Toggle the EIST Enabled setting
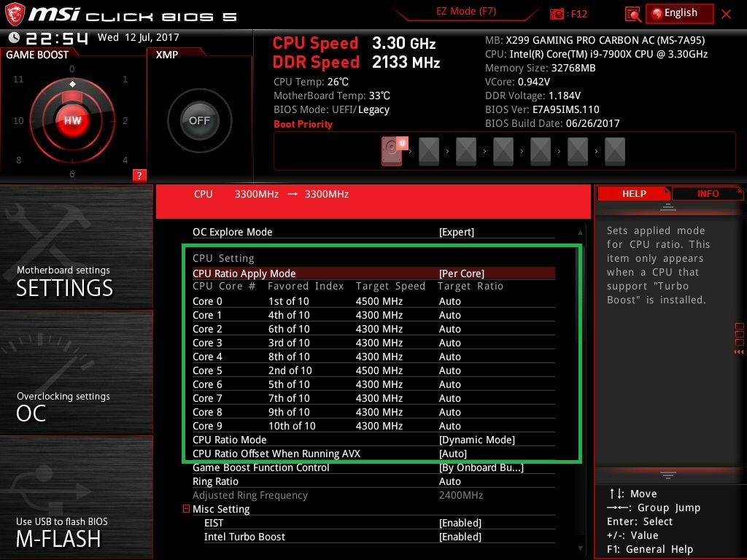The width and height of the screenshot is (747, 560). (460, 523)
